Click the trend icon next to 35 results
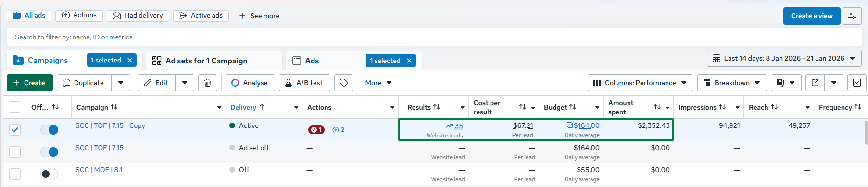This screenshot has width=868, height=187. (x=449, y=126)
